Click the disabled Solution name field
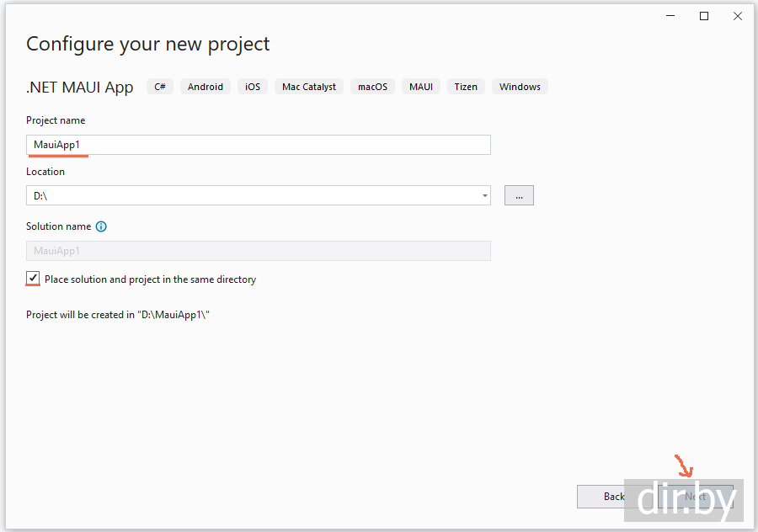Viewport: 758px width, 532px height. (258, 251)
